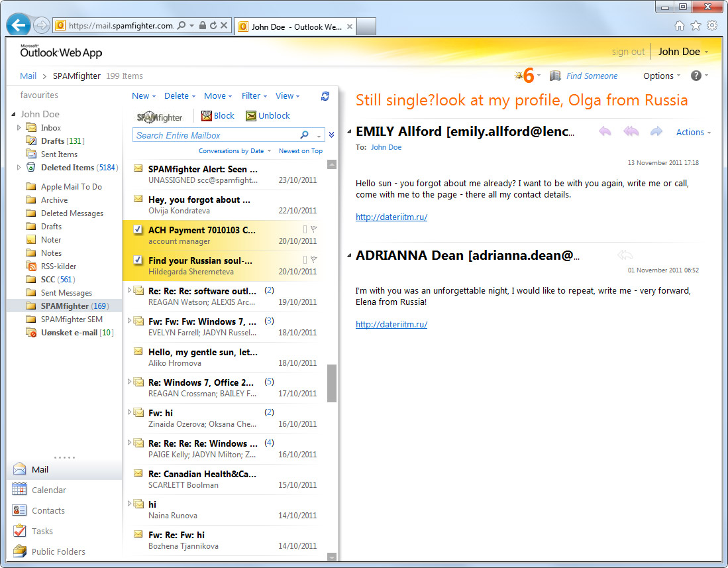728x568 pixels.
Task: Open the Actions menu for the message
Action: (x=693, y=133)
